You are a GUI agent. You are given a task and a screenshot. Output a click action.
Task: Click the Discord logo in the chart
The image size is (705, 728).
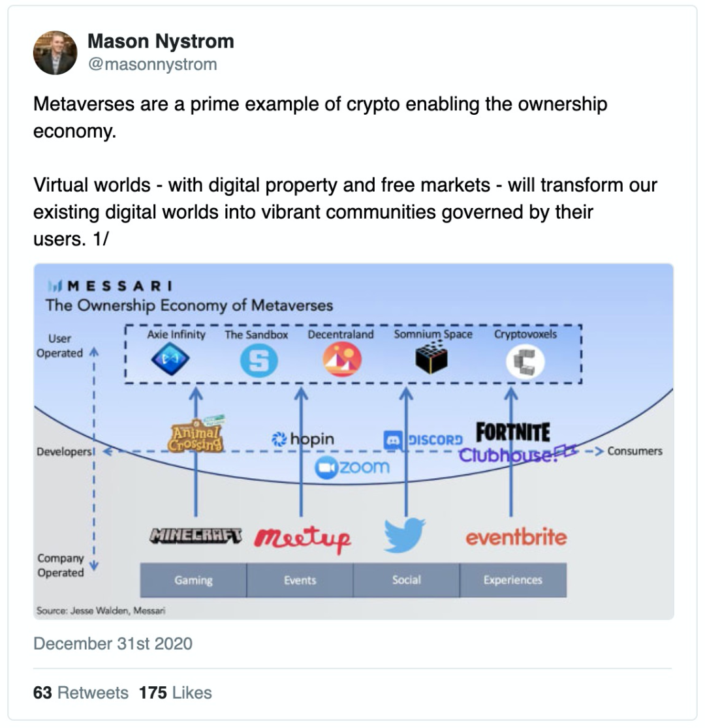423,440
